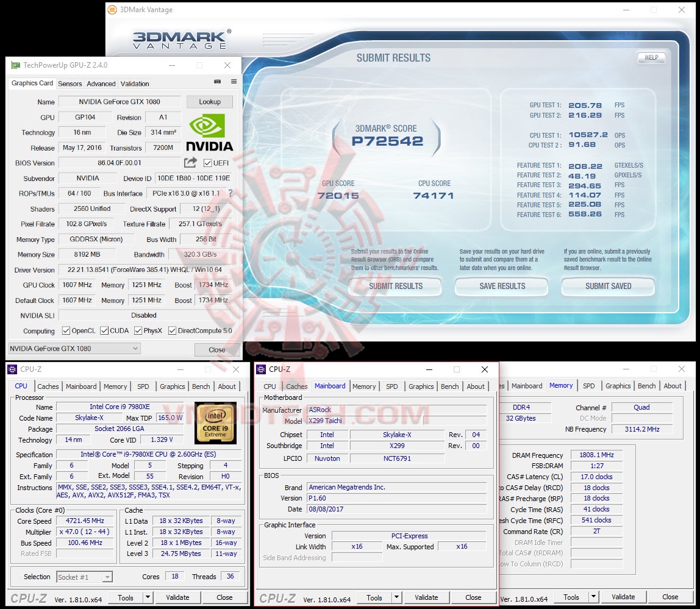
Task: Toggle the DirectCompute 5.0 checkbox
Action: click(173, 331)
